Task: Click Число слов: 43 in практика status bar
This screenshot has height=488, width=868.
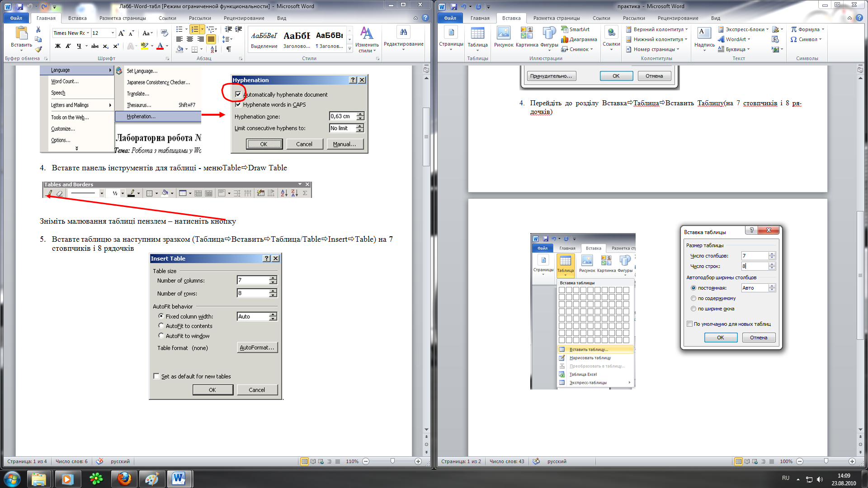Action: (507, 461)
